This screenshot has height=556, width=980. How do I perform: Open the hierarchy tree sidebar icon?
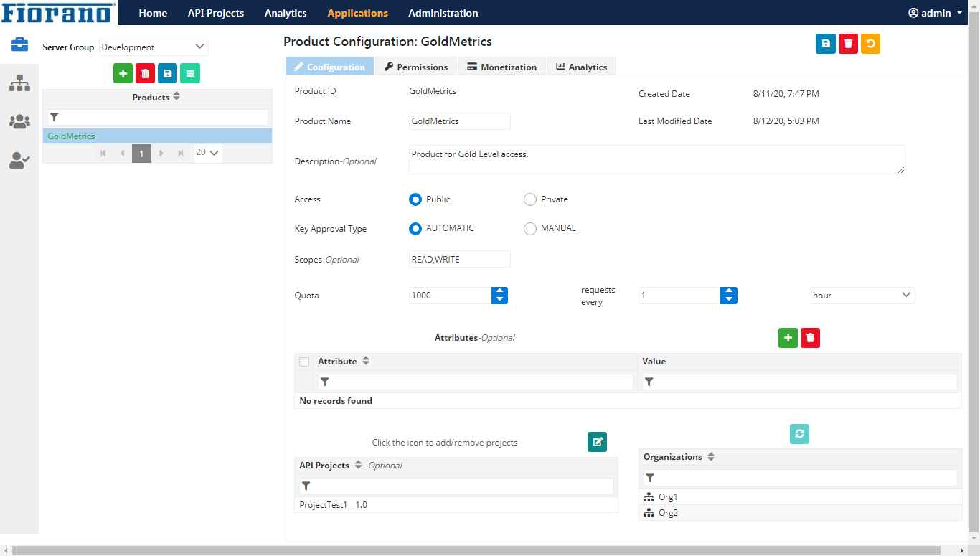pos(19,83)
